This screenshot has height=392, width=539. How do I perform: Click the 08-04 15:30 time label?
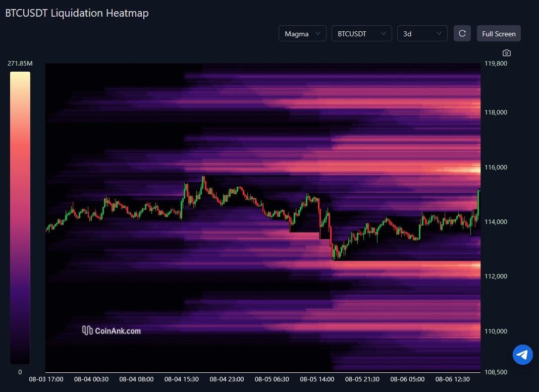182,379
